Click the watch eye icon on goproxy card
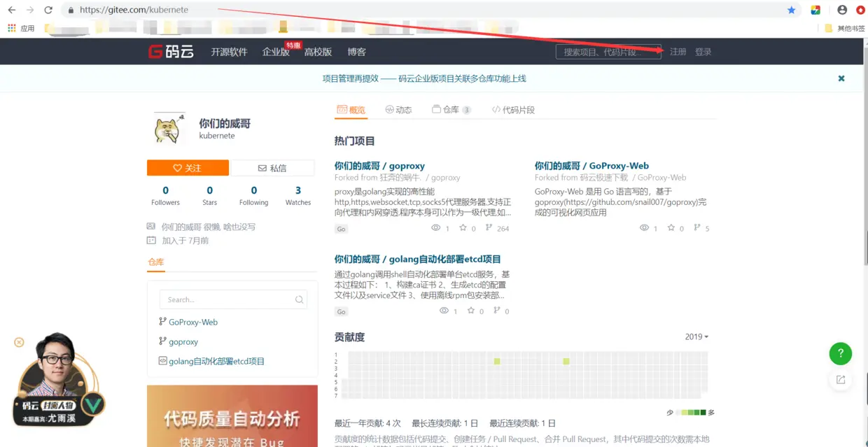The width and height of the screenshot is (868, 447). 436,228
